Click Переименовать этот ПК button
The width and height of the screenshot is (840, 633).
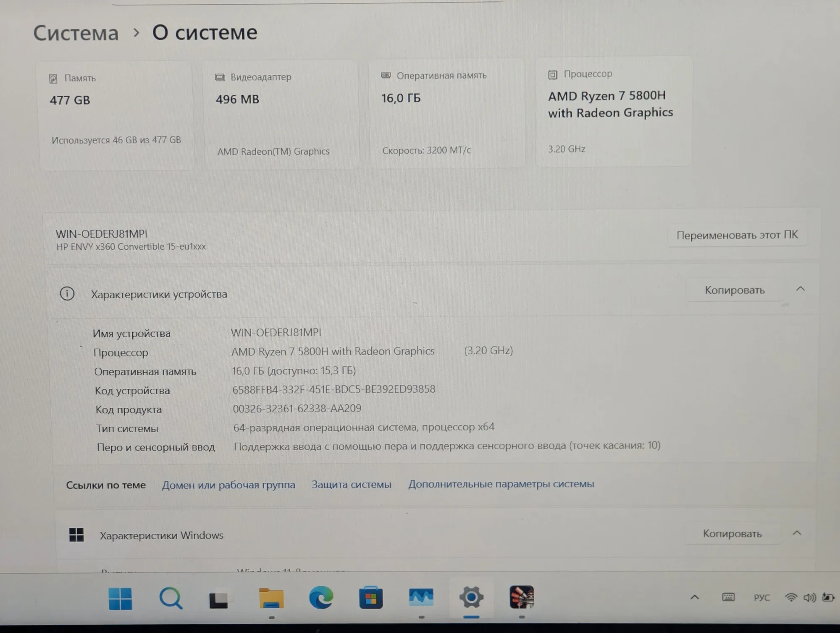click(737, 235)
